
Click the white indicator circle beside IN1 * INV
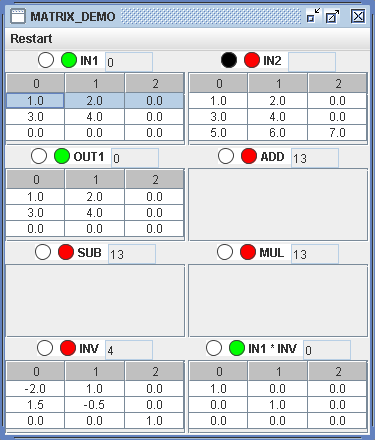214,348
